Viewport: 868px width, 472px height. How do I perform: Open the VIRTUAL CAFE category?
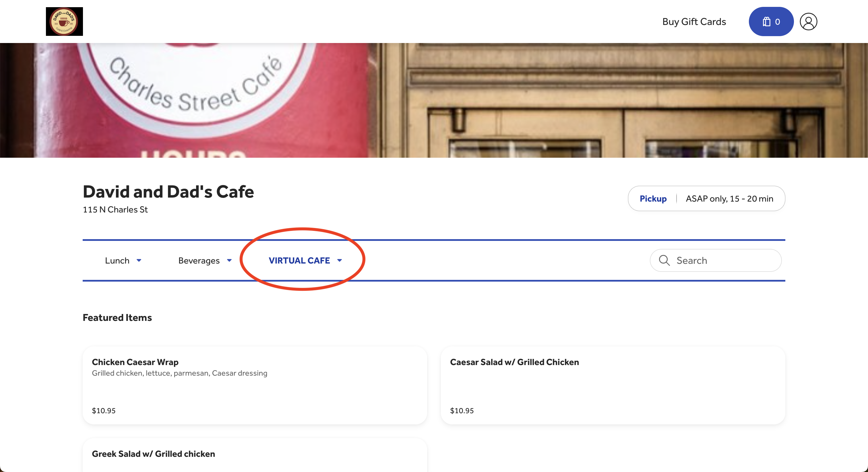(299, 260)
